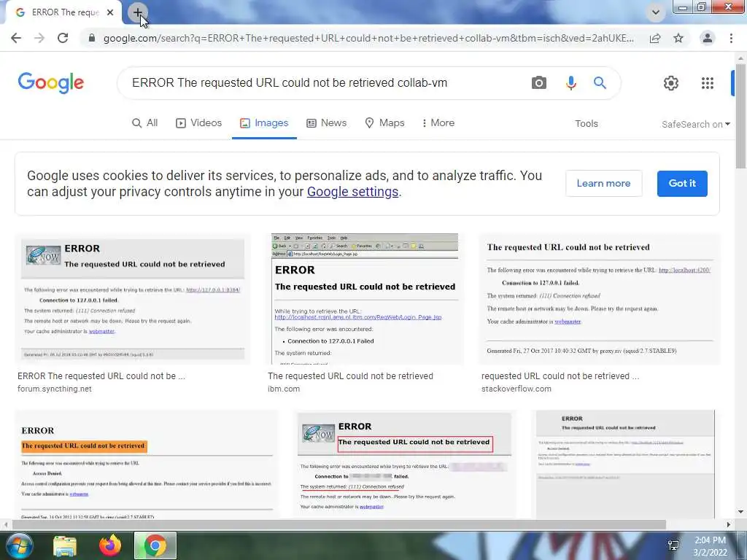Switch to Videos results tab
The width and height of the screenshot is (747, 560).
click(x=198, y=122)
